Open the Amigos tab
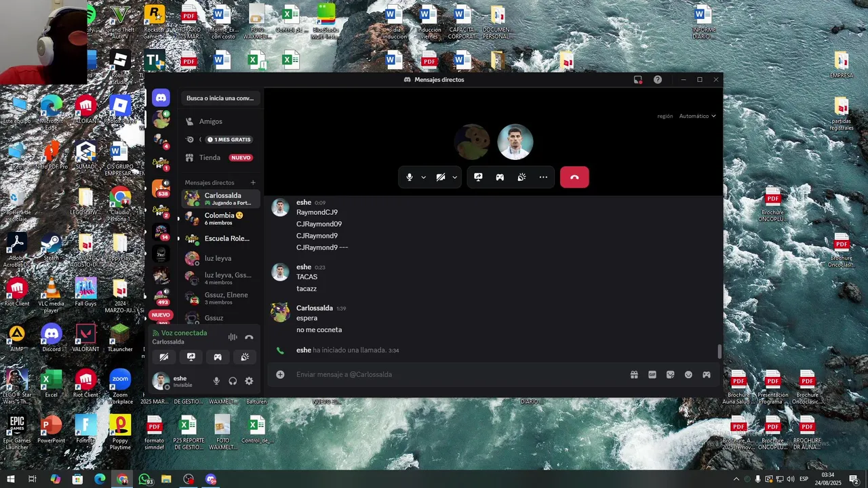 coord(221,121)
